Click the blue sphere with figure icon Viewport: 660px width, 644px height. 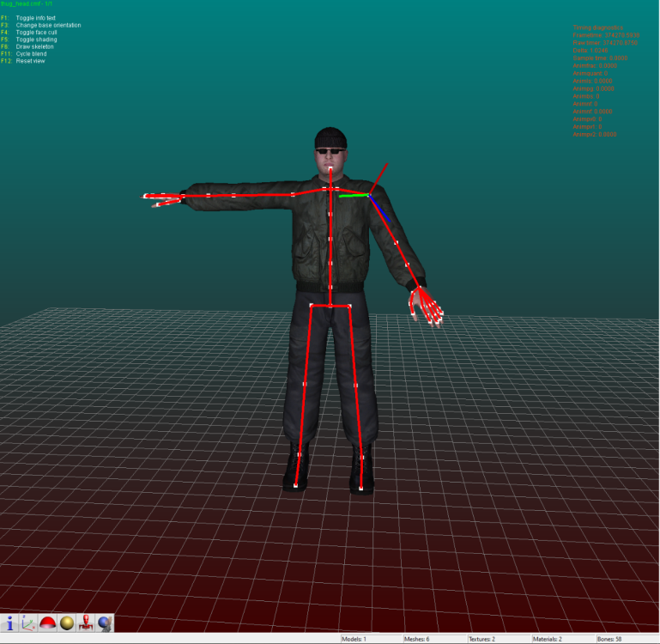105,623
